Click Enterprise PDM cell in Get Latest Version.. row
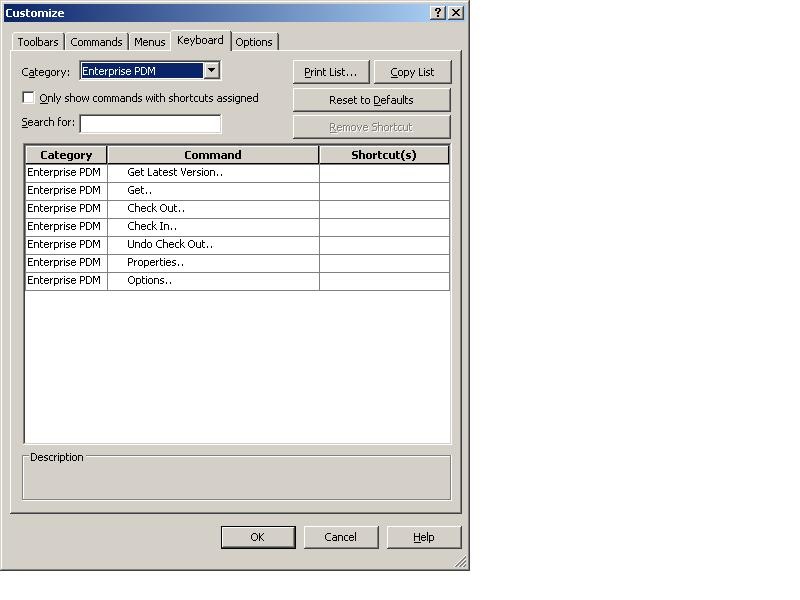800x600 pixels. [x=66, y=173]
